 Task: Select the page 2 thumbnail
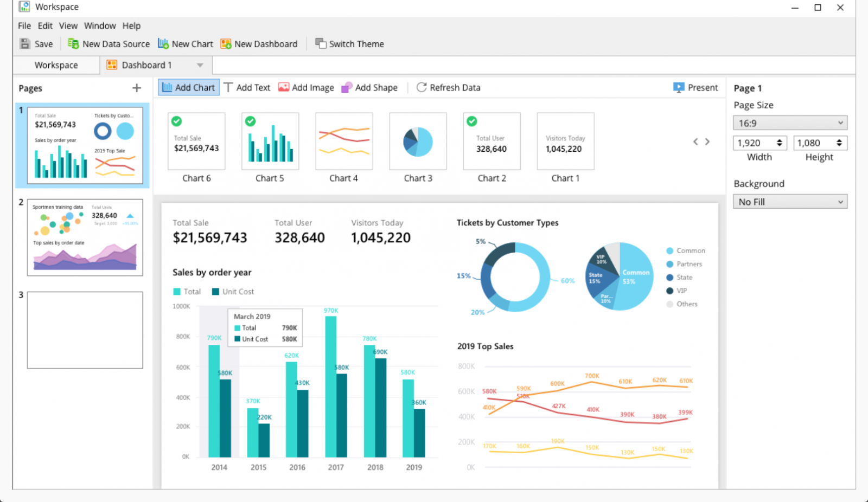(85, 237)
